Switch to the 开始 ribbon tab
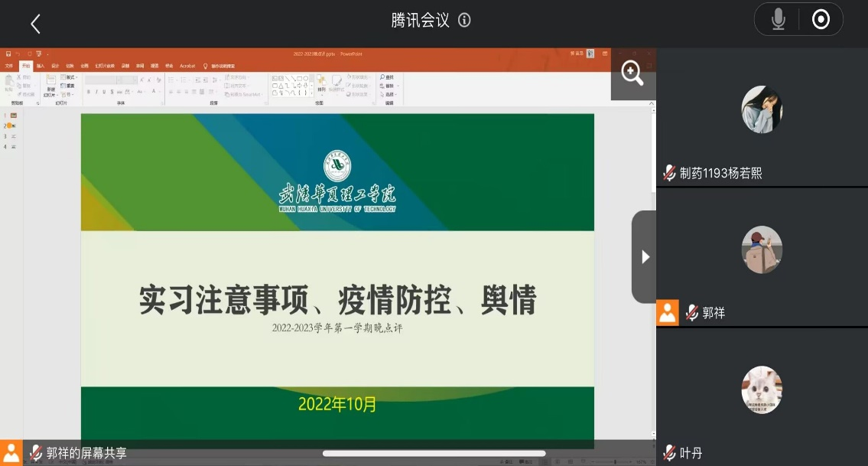The image size is (868, 466). [x=26, y=66]
